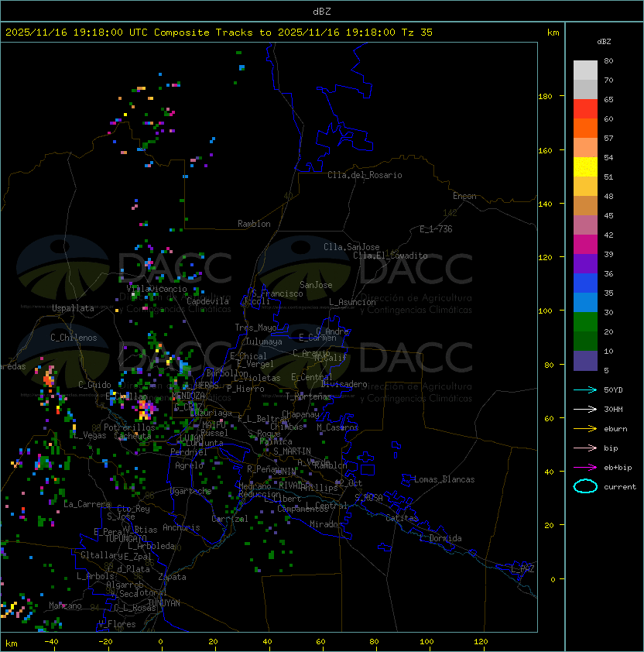The height and width of the screenshot is (652, 644).
Task: Click the 'E_1-736' map label
Action: [436, 228]
